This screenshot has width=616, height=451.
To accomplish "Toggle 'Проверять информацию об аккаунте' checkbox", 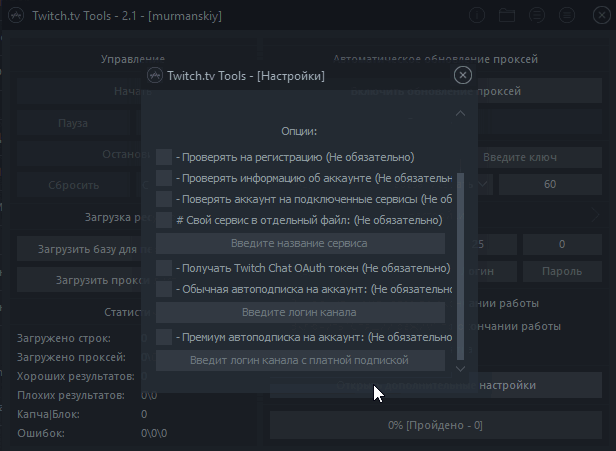I will 164,178.
